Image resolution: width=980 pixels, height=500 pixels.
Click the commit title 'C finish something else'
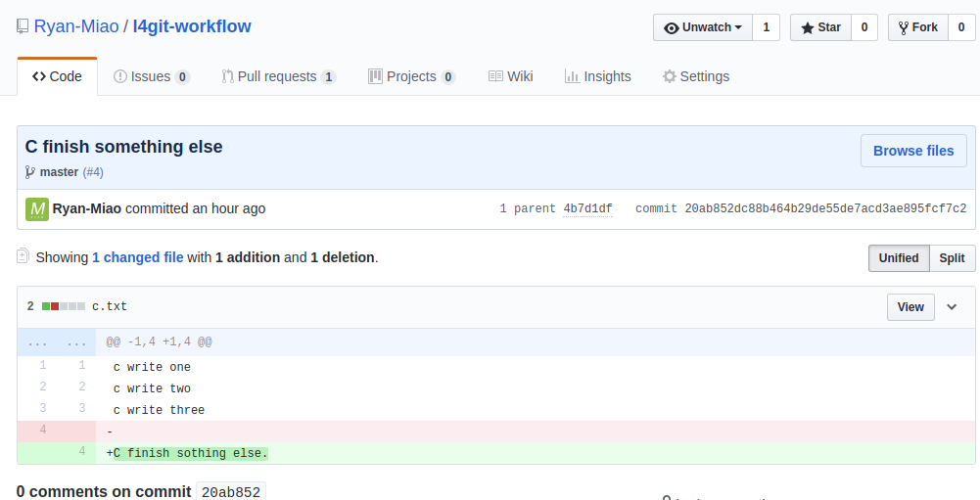[x=123, y=146]
